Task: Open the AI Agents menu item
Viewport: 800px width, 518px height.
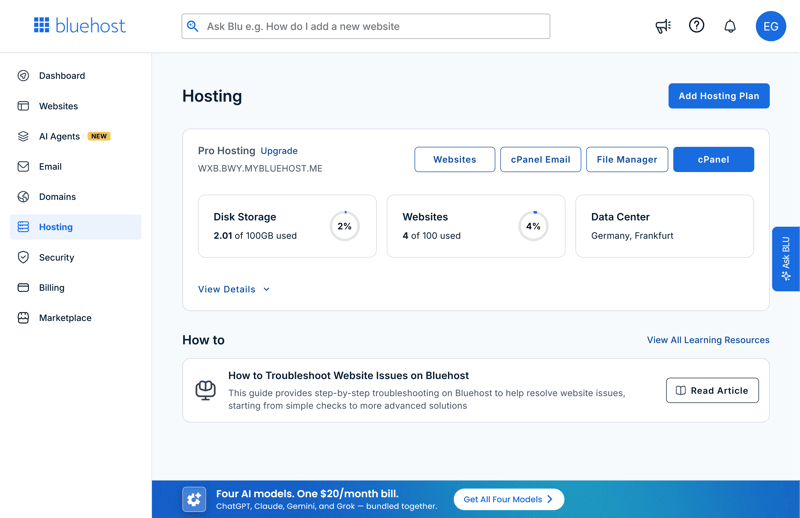Action: pos(76,136)
